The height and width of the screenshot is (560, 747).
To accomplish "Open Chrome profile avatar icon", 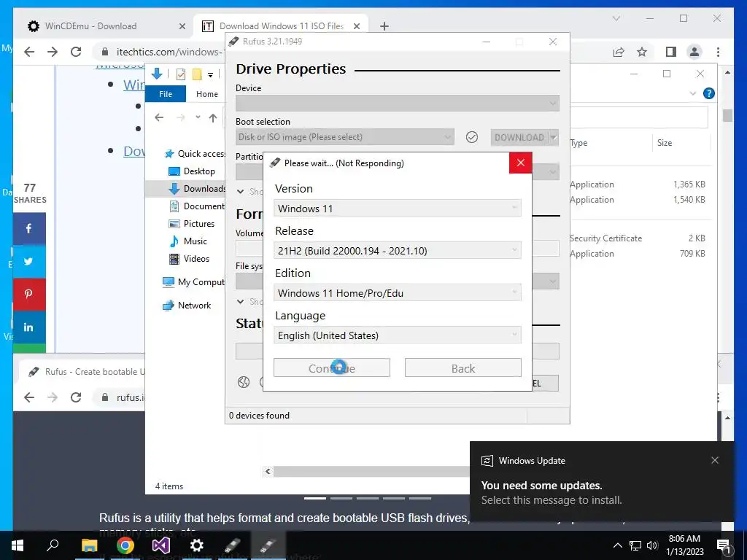I will coord(694,52).
